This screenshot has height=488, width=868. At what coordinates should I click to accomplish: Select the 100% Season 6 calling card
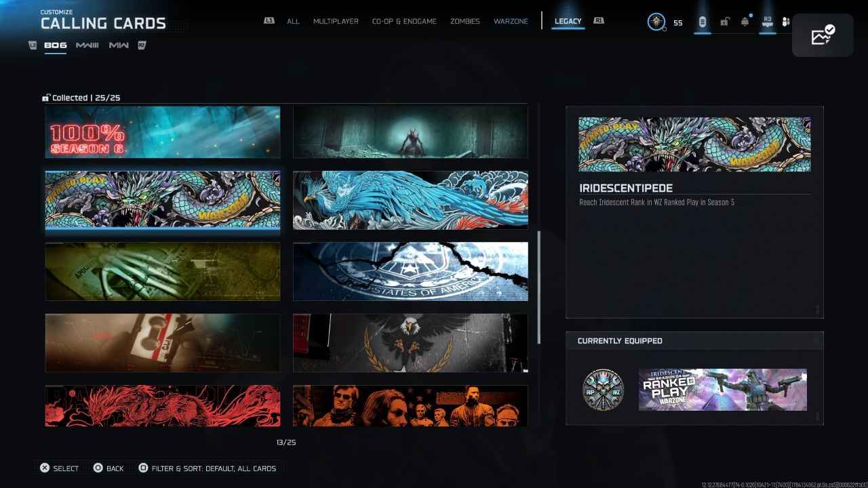coord(163,132)
